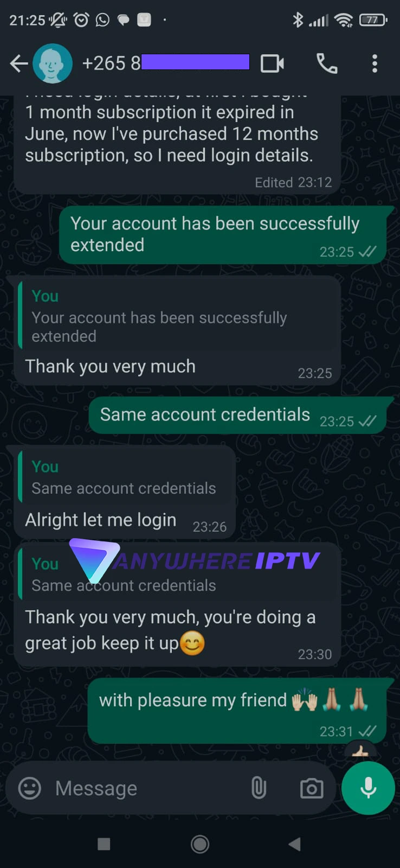Tap the back arrow in header
The height and width of the screenshot is (868, 400).
coord(19,63)
